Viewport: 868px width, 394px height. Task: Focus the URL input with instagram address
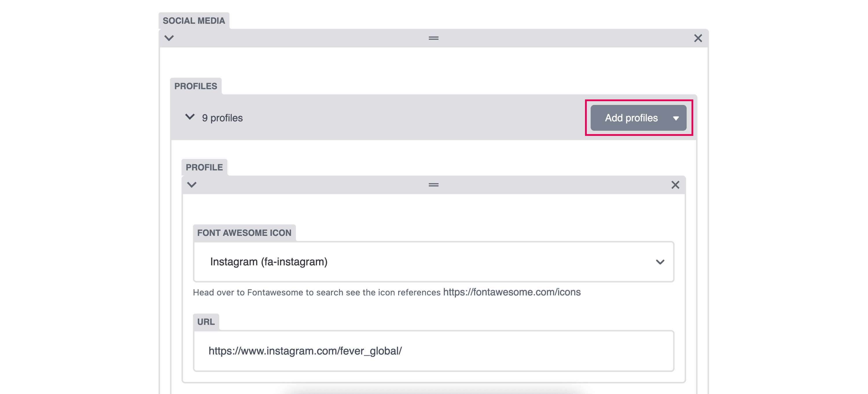(x=433, y=351)
